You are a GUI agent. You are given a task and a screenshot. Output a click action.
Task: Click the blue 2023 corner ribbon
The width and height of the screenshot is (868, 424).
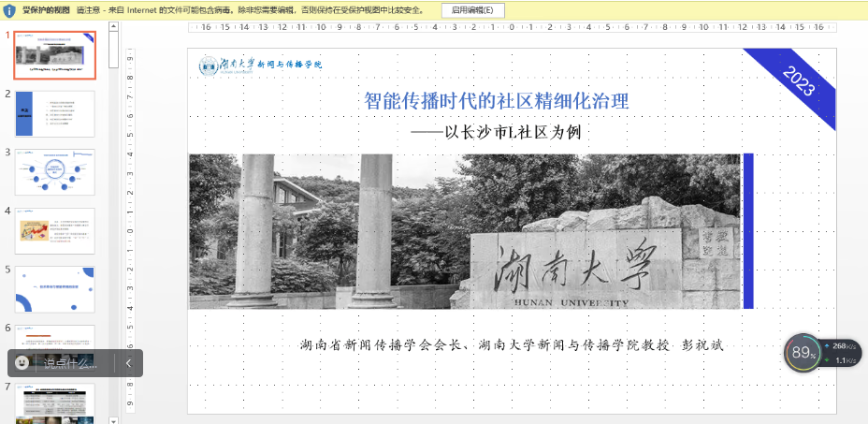[x=797, y=82]
